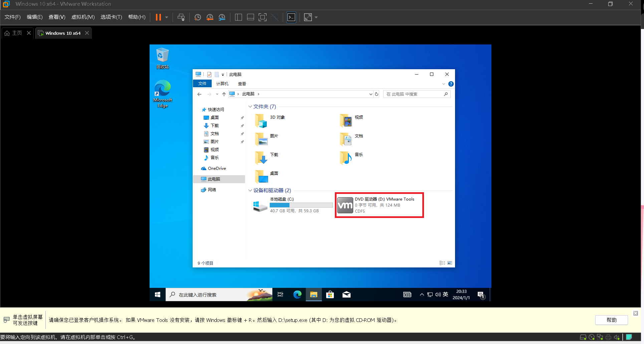Viewport: 644px width, 344px height.
Task: Click the blue help question mark in File Explorer
Action: click(x=451, y=84)
